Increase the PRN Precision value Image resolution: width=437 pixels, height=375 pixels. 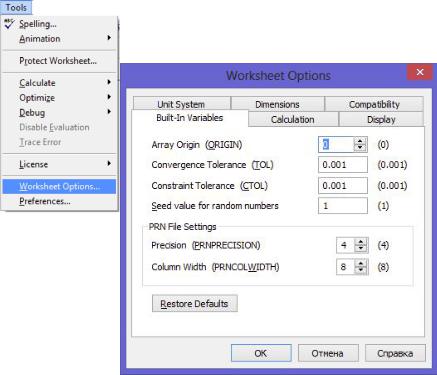point(361,242)
